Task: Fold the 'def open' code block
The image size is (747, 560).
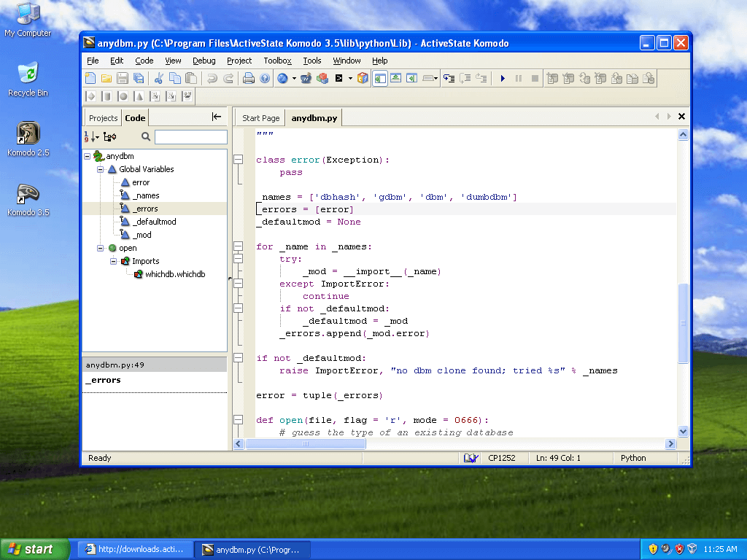Action: [x=239, y=419]
